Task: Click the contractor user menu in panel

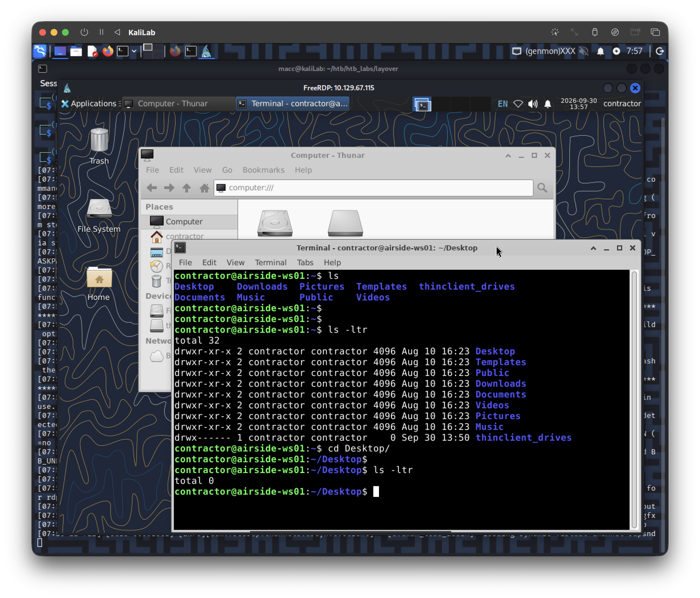Action: point(622,104)
